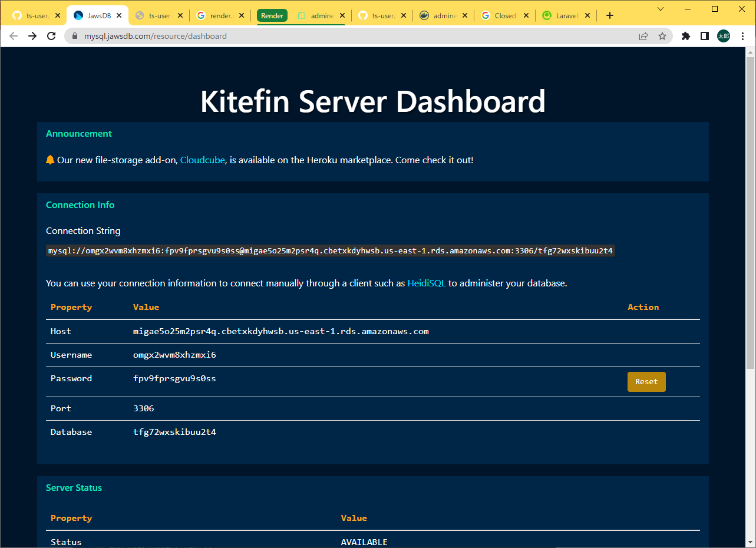The height and width of the screenshot is (548, 756).
Task: Close the Laravel tab
Action: 589,16
